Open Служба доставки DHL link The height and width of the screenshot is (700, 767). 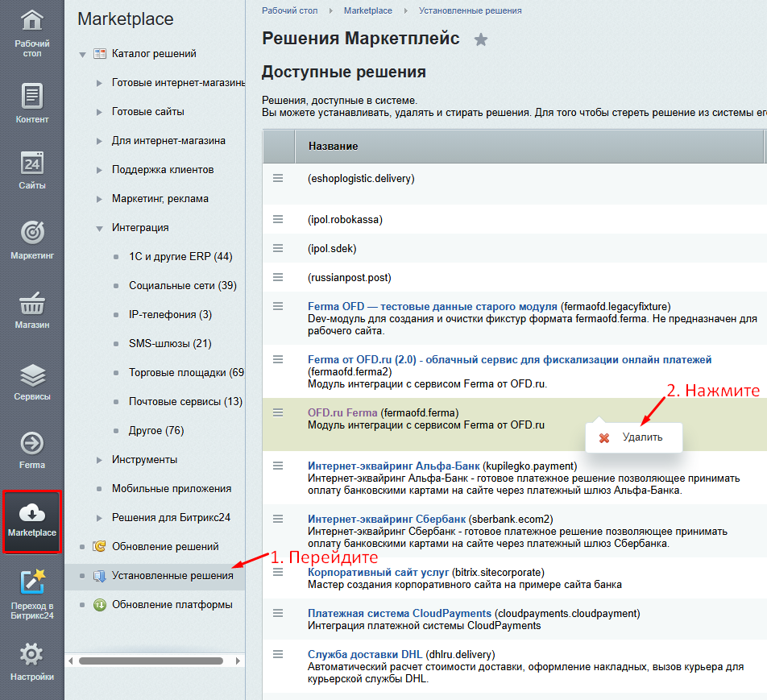[365, 654]
